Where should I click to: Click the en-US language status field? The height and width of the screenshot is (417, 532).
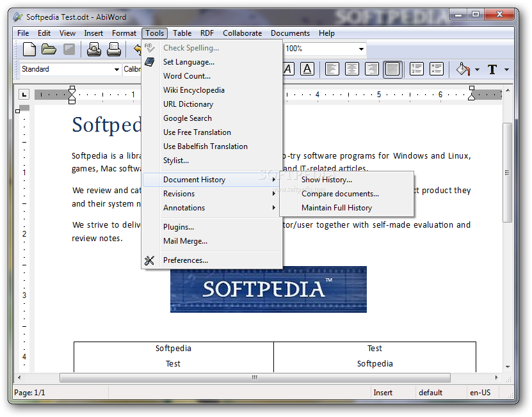[x=484, y=393]
